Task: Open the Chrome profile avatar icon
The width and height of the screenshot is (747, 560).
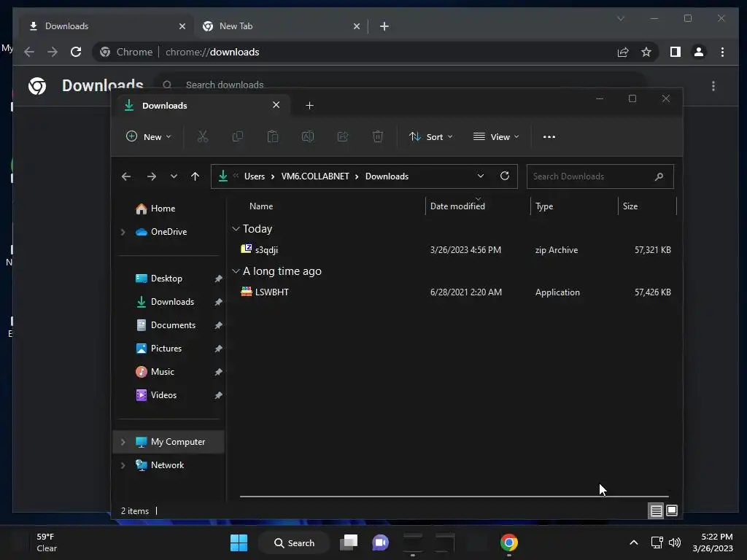Action: (x=698, y=52)
